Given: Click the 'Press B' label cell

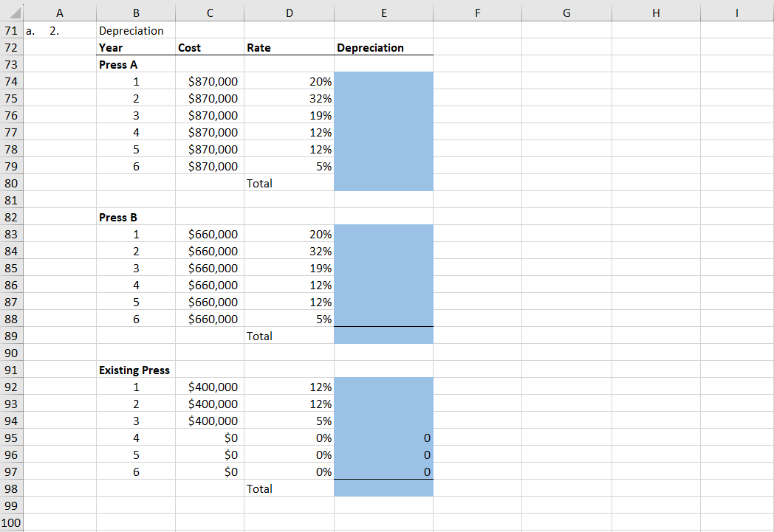Looking at the screenshot, I should point(136,217).
